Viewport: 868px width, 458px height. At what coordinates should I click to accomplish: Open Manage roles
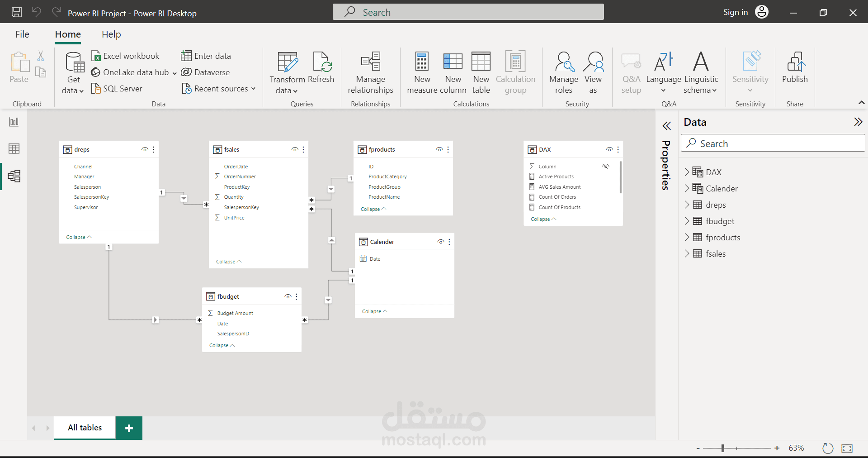click(564, 72)
